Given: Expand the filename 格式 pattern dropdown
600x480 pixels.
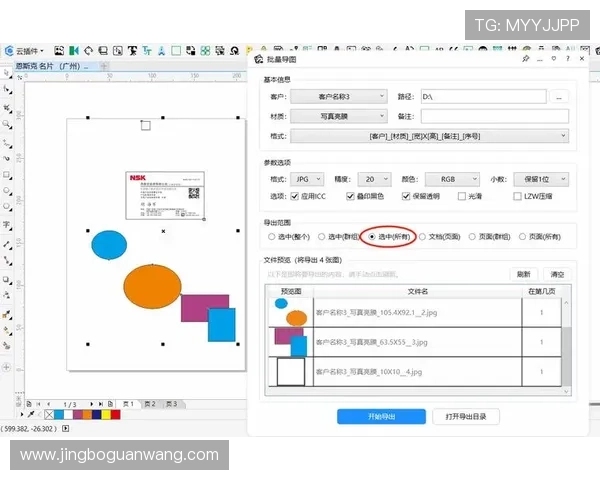Looking at the screenshot, I should [x=429, y=136].
